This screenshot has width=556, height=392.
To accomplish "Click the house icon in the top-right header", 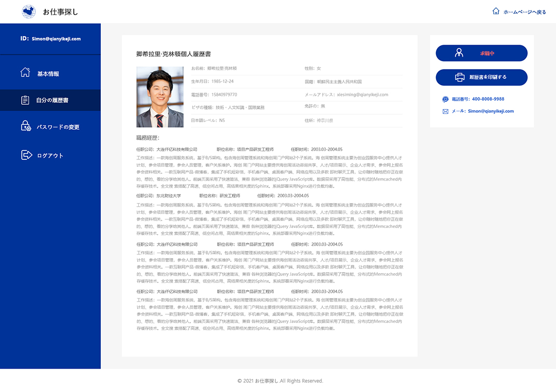I will click(x=496, y=11).
